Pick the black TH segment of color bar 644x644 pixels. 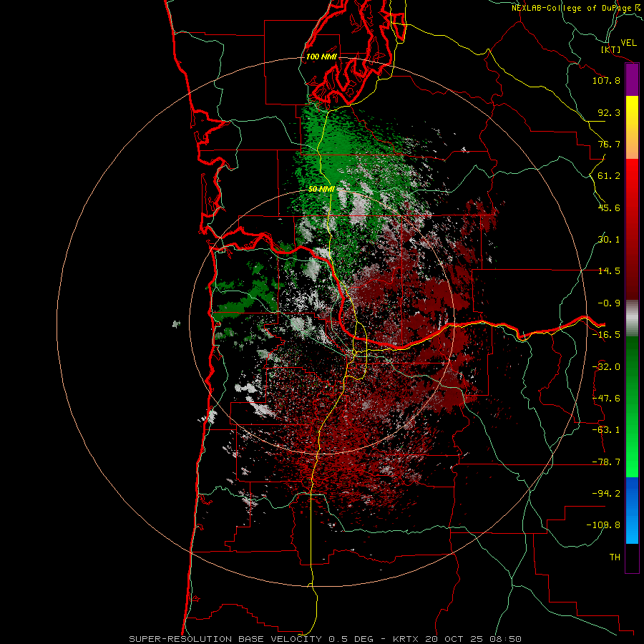[632, 557]
